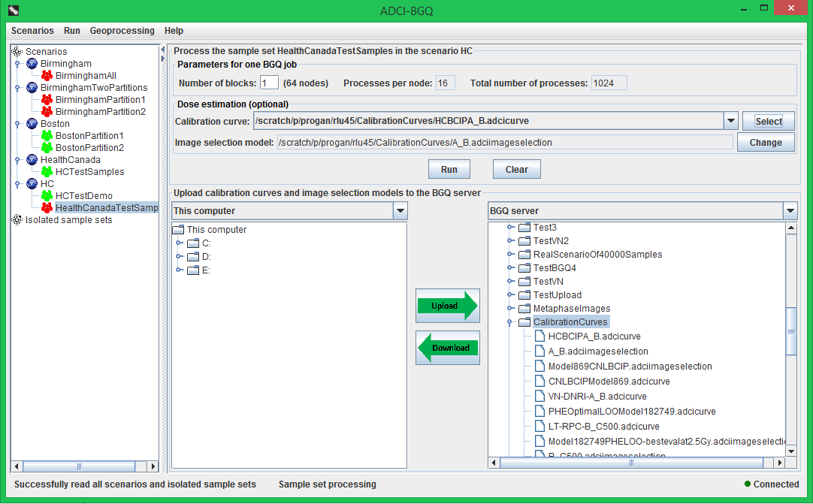
Task: Click the A_B.adciimageselection file icon
Action: click(x=539, y=352)
